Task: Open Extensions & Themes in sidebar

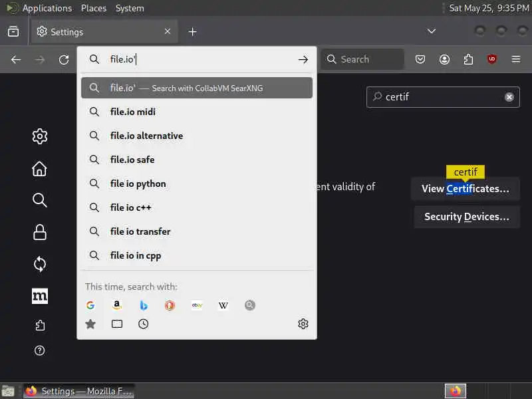Action: coord(40,325)
